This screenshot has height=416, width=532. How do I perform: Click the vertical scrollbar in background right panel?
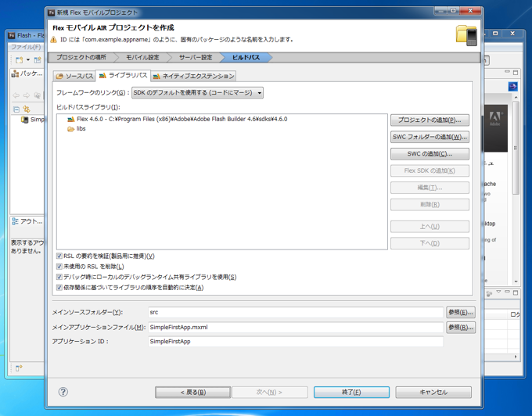coord(516,148)
